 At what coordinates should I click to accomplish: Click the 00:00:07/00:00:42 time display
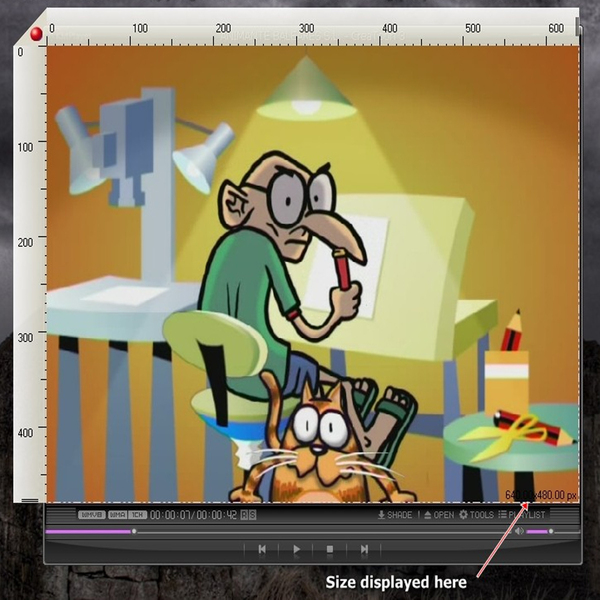(x=194, y=515)
